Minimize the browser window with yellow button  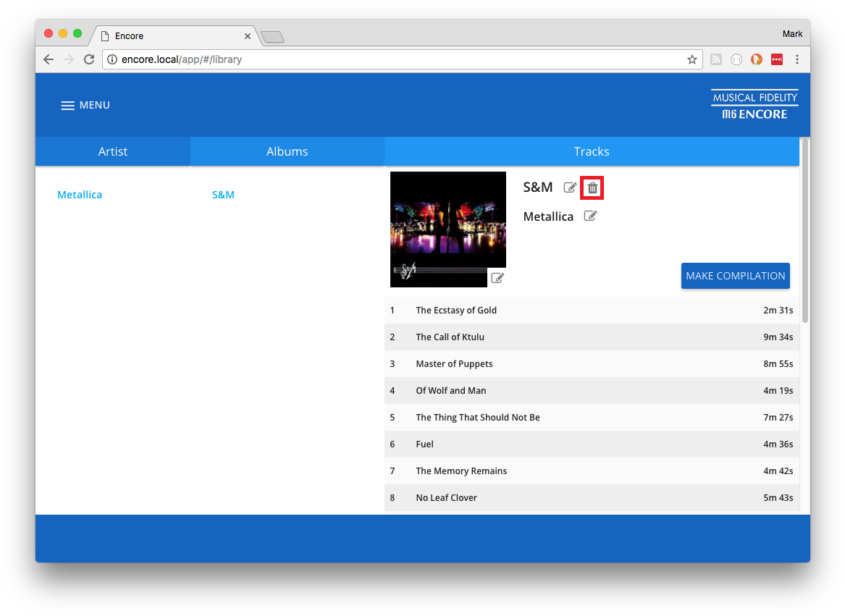(x=62, y=33)
